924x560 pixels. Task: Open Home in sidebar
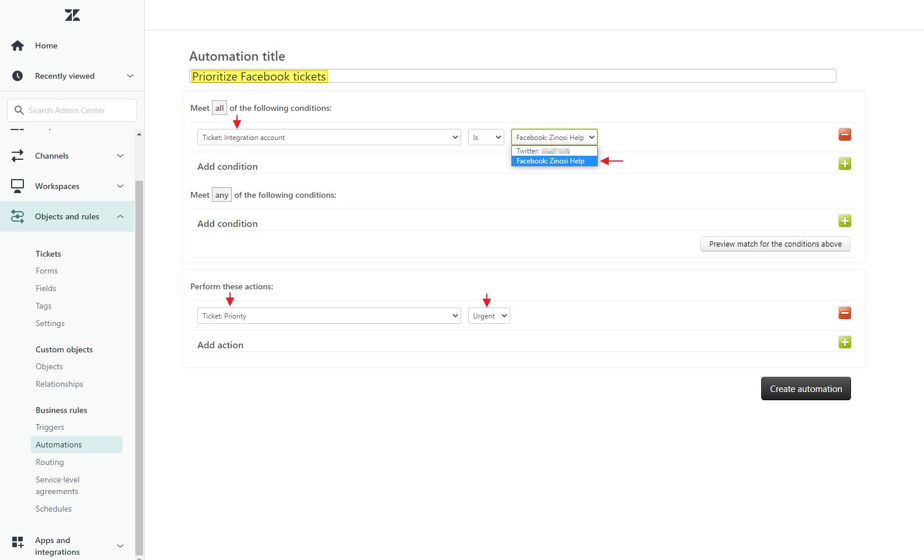pos(46,45)
